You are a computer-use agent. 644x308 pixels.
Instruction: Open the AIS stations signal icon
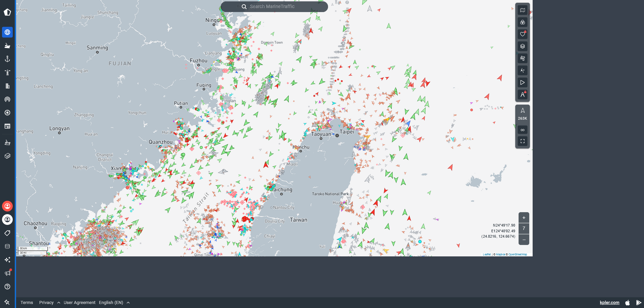(7, 99)
